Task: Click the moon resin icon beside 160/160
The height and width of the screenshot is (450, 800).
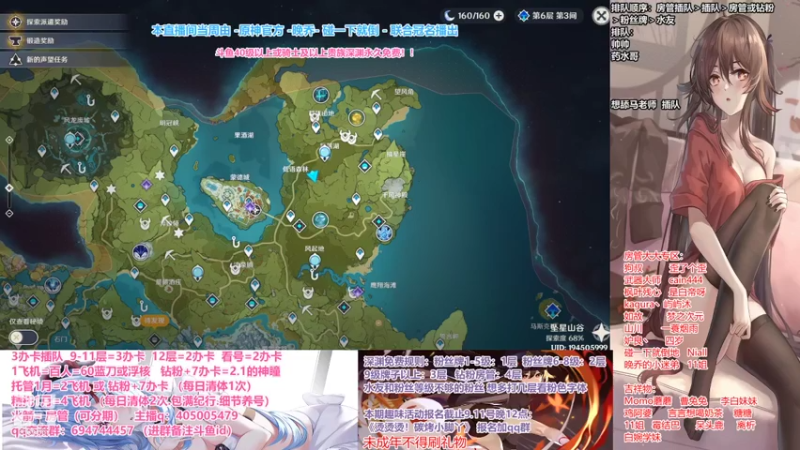Action: click(449, 16)
